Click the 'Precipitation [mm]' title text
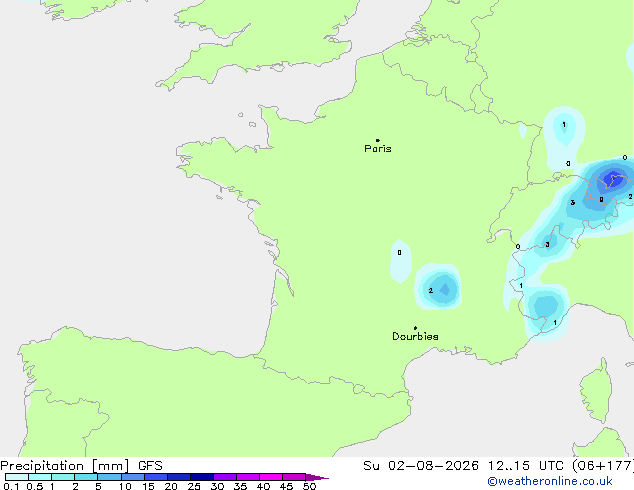 point(65,466)
